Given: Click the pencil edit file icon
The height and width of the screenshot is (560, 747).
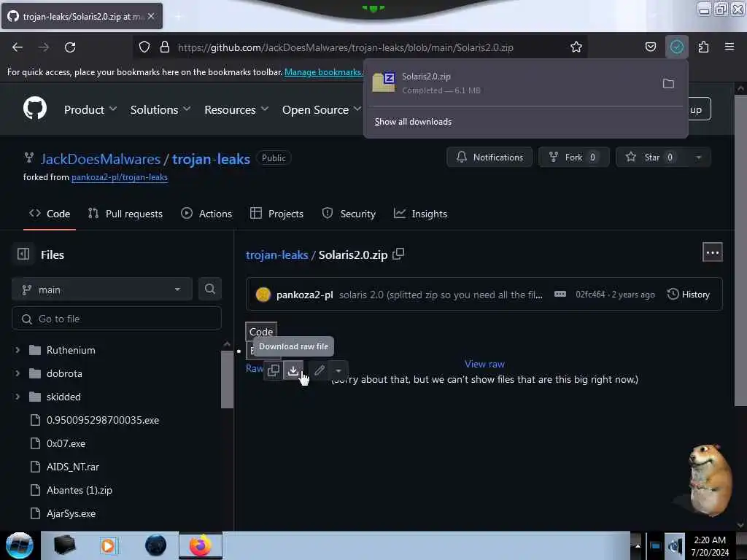Looking at the screenshot, I should [320, 370].
